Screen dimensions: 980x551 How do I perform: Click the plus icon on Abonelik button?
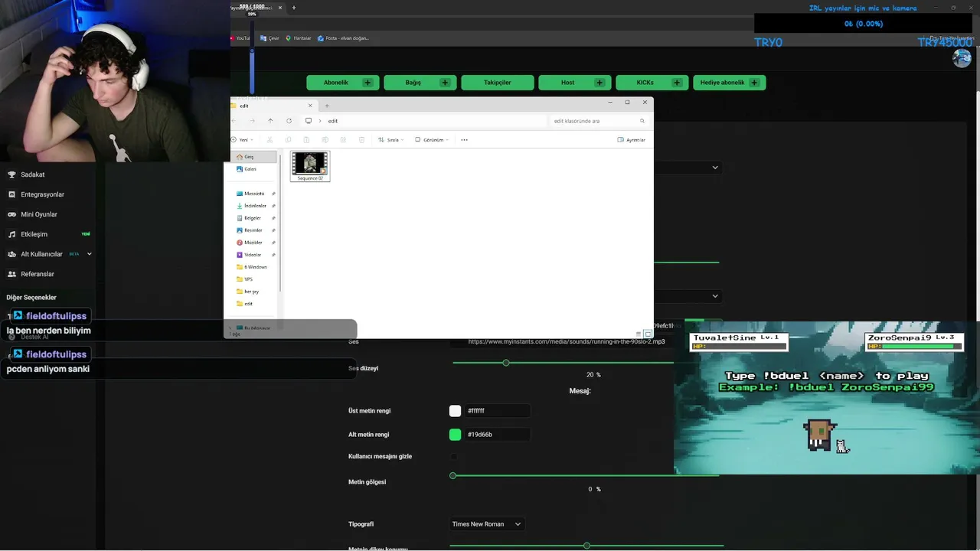pyautogui.click(x=367, y=83)
